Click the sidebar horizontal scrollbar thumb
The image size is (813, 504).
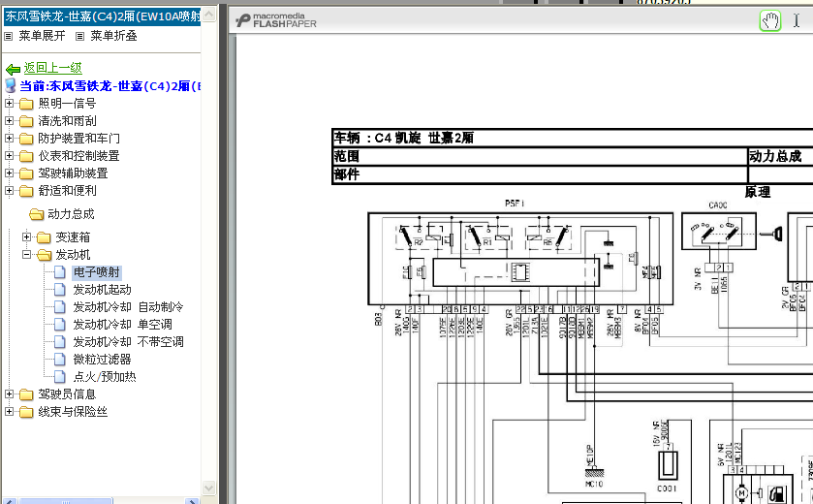click(x=65, y=501)
